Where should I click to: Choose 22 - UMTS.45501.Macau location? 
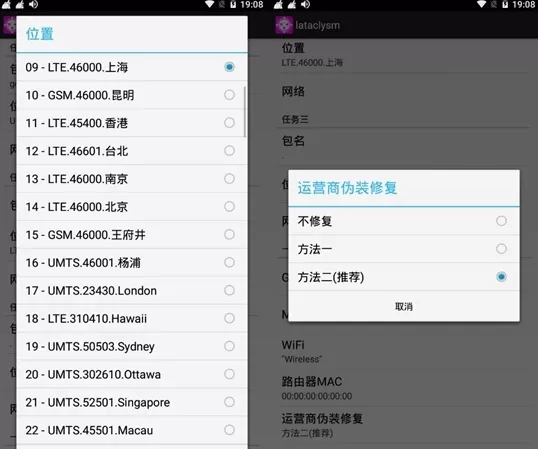click(x=132, y=430)
